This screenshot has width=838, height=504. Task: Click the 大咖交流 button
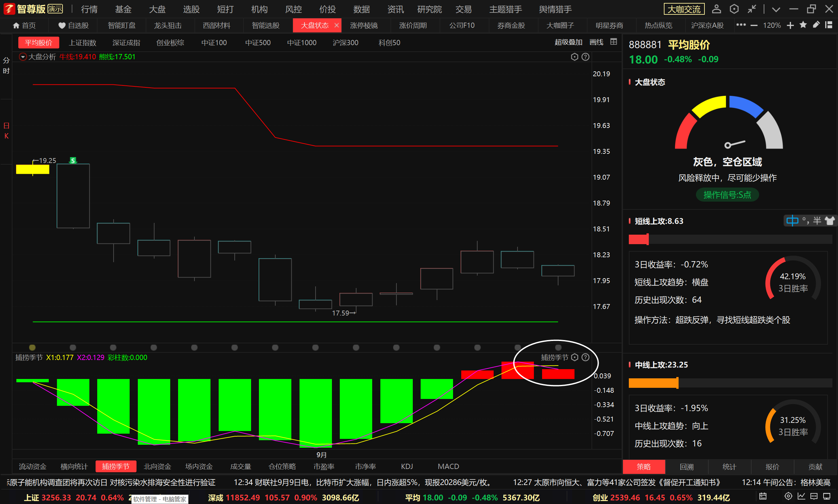[684, 9]
